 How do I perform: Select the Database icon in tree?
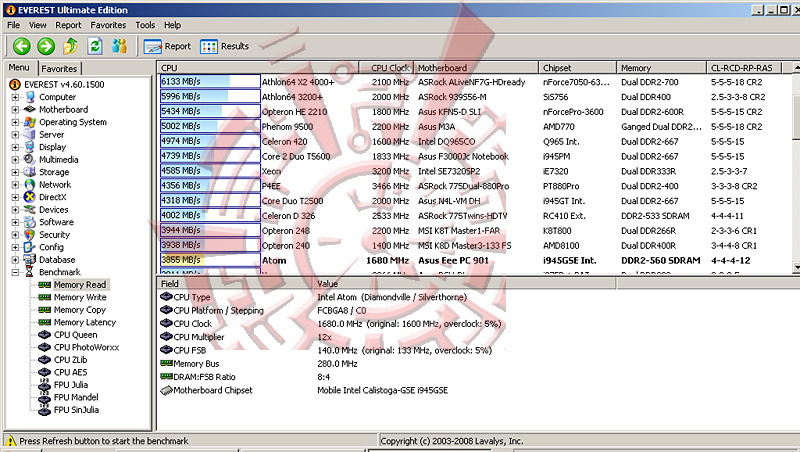(x=30, y=260)
